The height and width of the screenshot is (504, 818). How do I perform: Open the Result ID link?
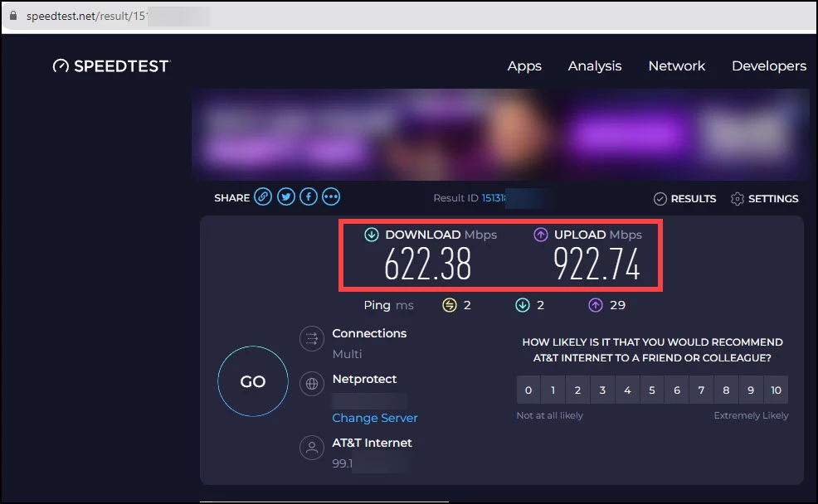tap(494, 198)
